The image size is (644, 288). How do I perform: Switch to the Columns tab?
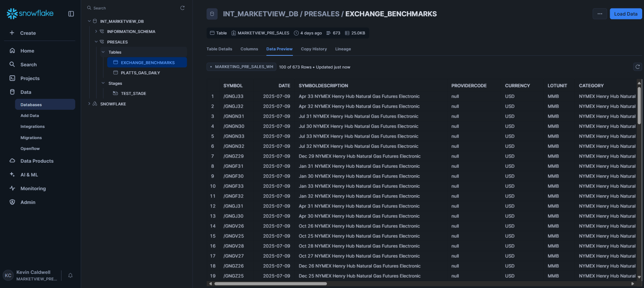(249, 49)
